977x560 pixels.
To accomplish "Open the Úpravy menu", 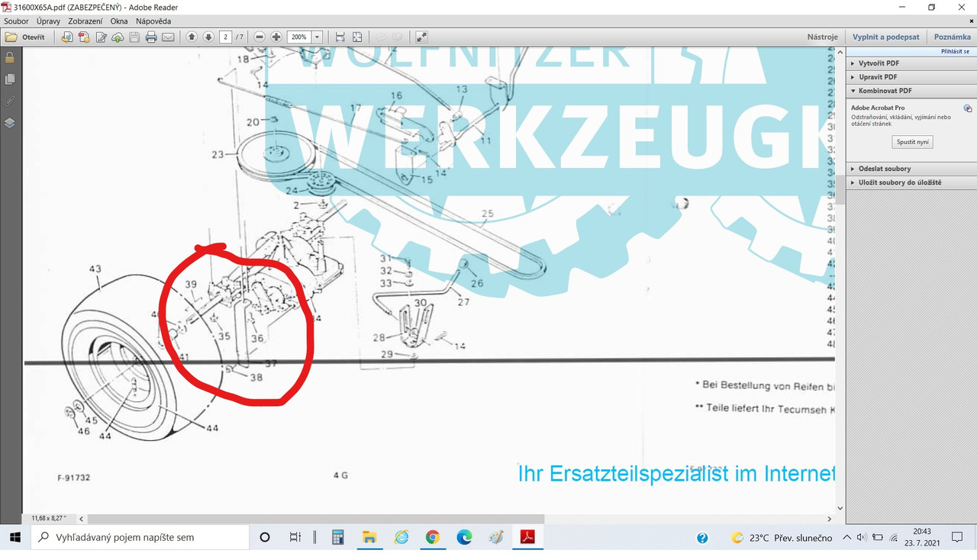I will click(x=48, y=21).
